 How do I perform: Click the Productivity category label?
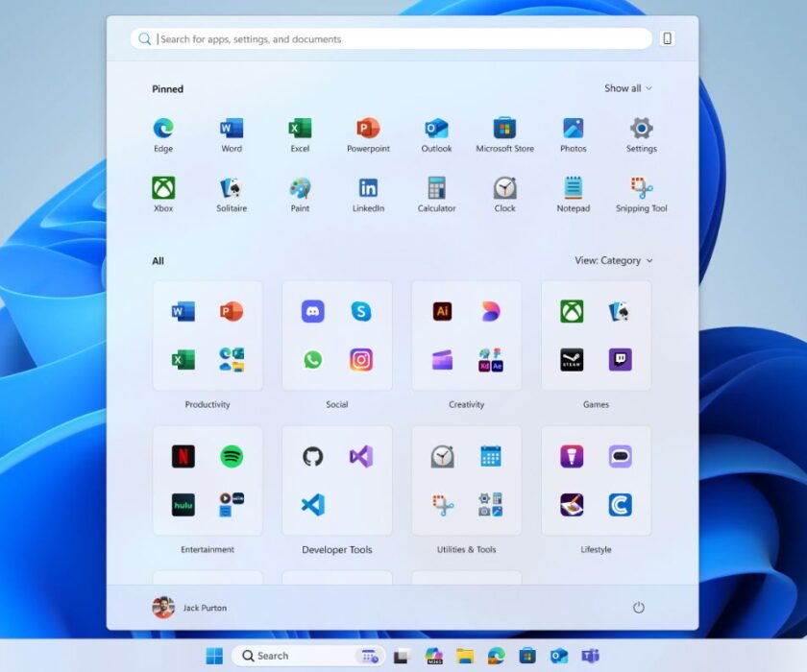tap(208, 404)
